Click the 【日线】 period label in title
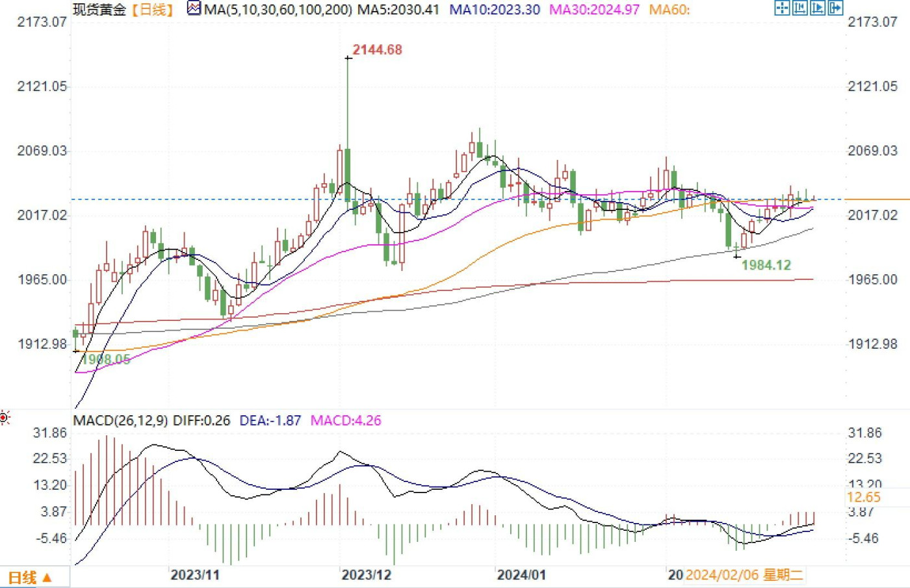Image resolution: width=910 pixels, height=588 pixels. (x=152, y=10)
